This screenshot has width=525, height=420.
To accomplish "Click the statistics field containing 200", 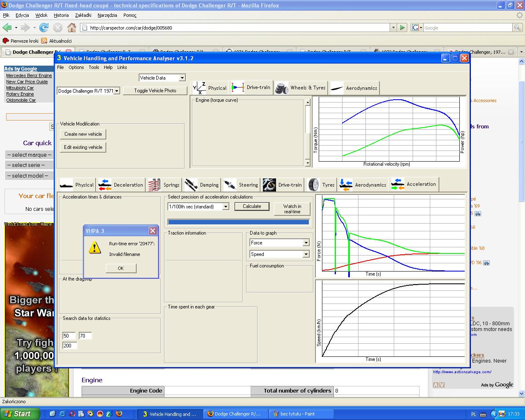I will coord(70,346).
